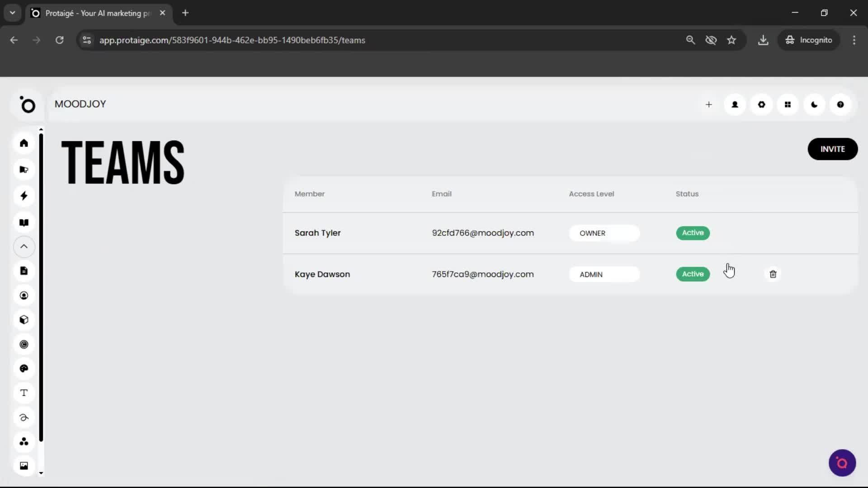Open the megaphone campaigns icon
Screen dimensions: 868x488
(24, 169)
